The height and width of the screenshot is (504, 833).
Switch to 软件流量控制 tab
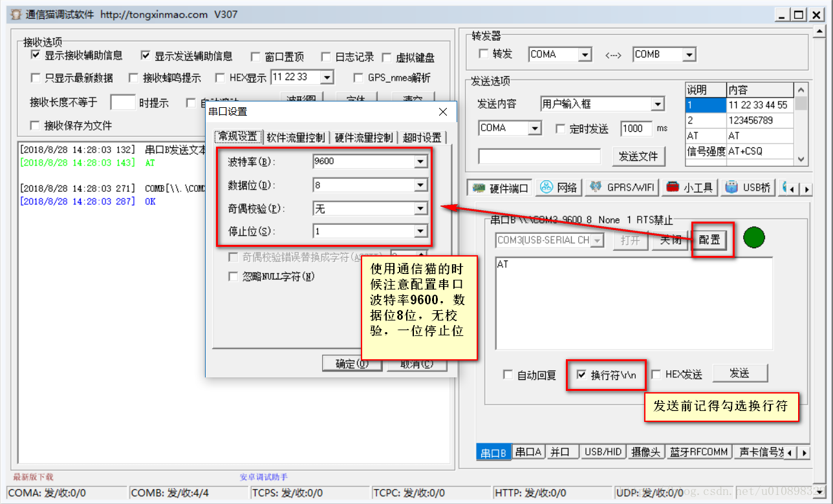296,137
